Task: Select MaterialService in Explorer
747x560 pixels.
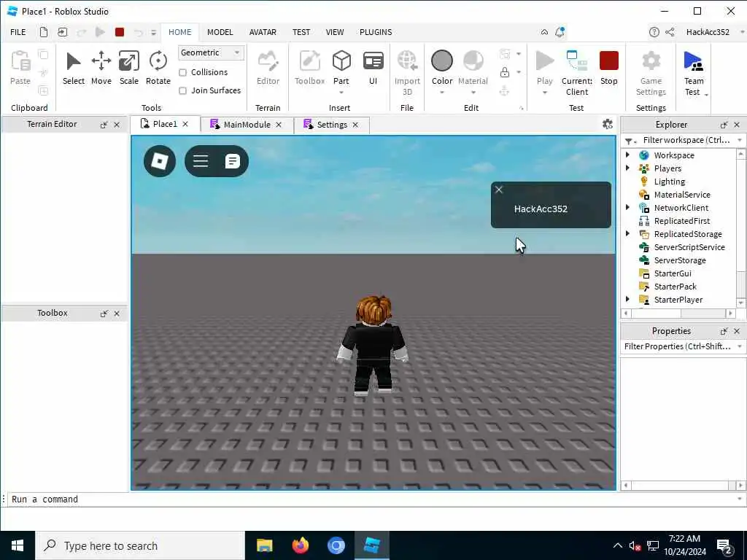Action: pyautogui.click(x=682, y=194)
